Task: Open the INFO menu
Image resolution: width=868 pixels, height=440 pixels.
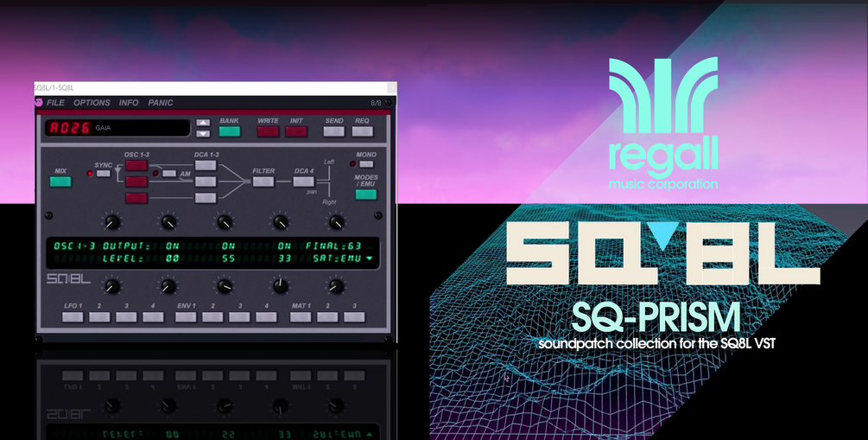Action: coord(129,103)
